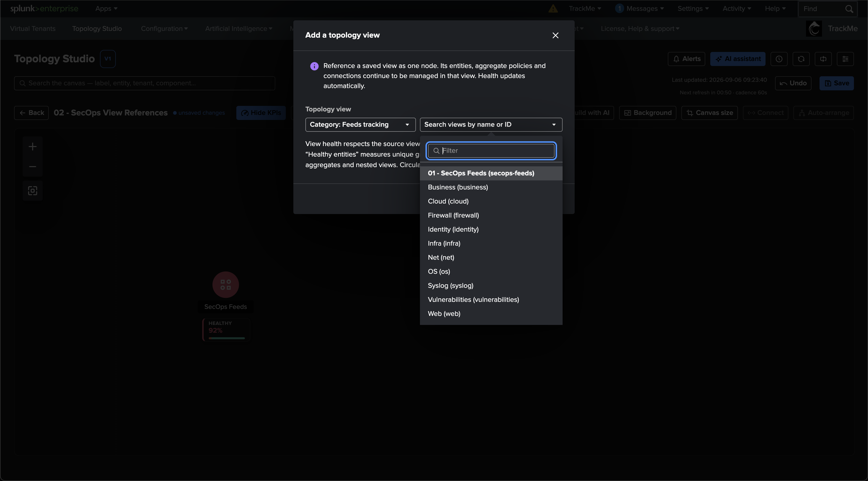868x481 pixels.
Task: Click the warning triangle icon in top bar
Action: pyautogui.click(x=553, y=9)
